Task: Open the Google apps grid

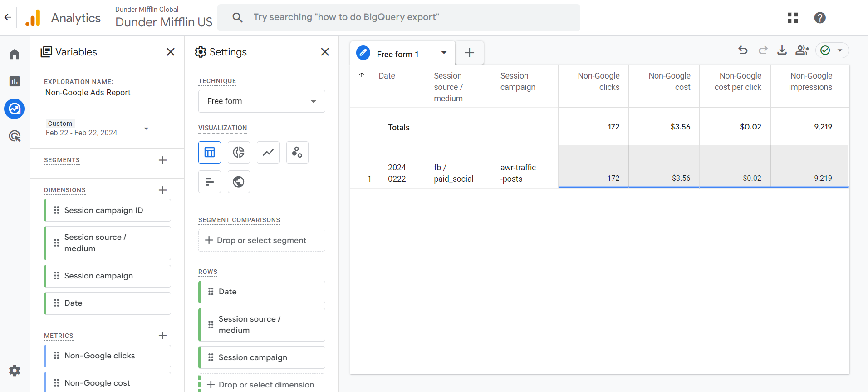Action: pos(793,18)
